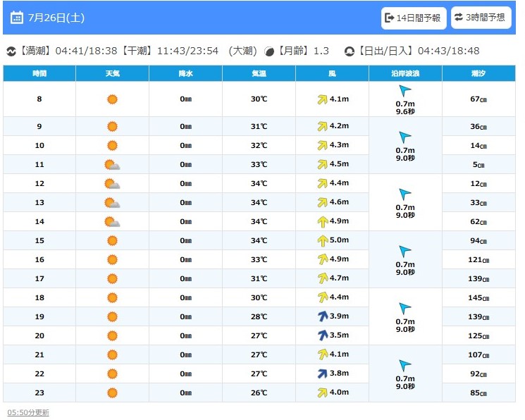
Task: Click the sunny weather icon for hour 15
Action: (112, 241)
